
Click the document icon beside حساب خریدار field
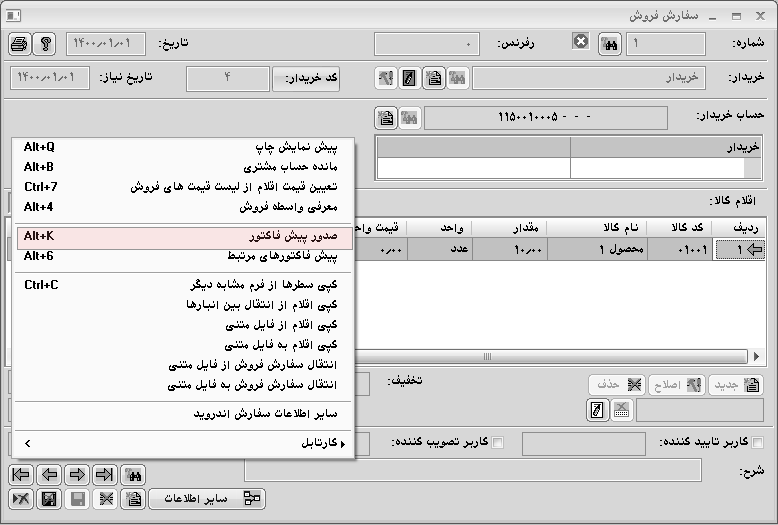(x=386, y=118)
